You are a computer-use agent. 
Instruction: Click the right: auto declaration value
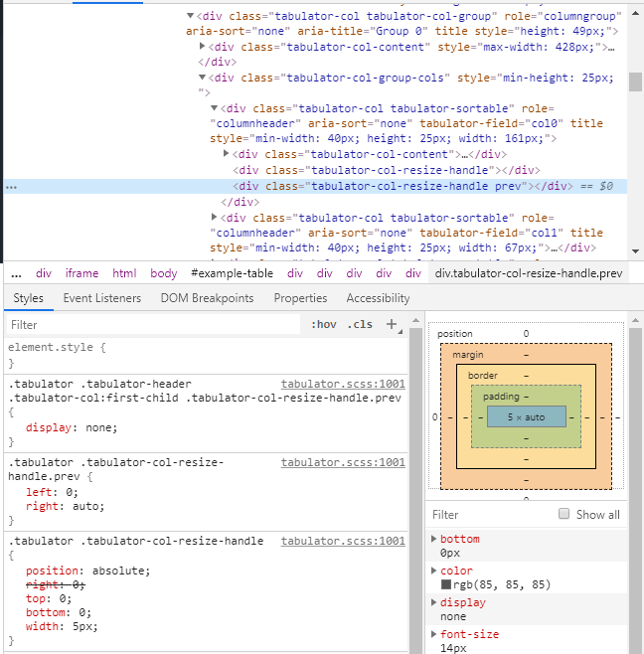coord(85,506)
